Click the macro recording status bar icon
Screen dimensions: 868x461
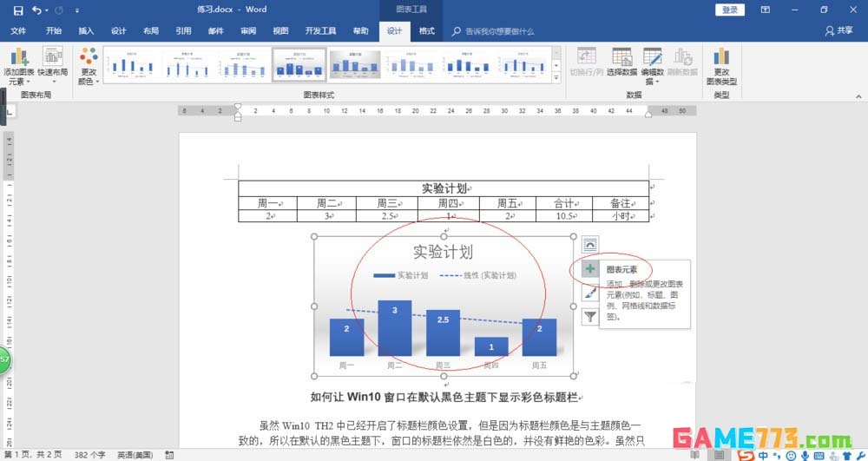[169, 455]
